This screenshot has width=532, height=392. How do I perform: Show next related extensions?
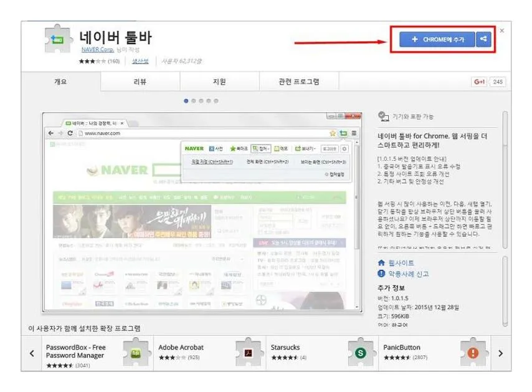(x=501, y=353)
